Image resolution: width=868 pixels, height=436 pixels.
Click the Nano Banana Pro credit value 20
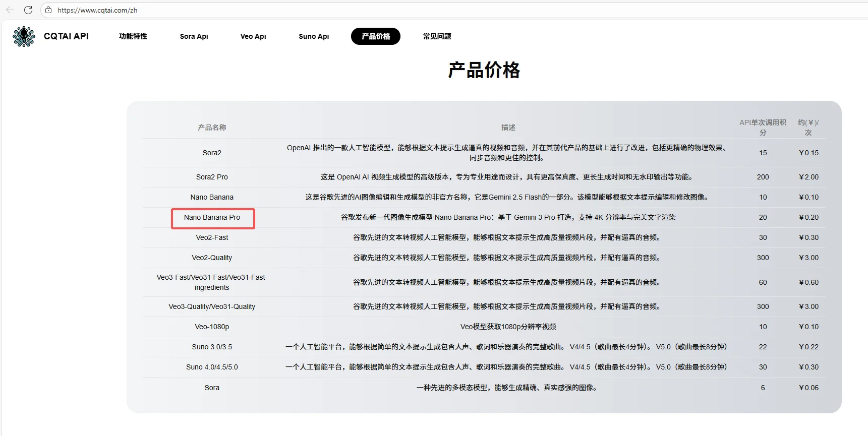763,217
